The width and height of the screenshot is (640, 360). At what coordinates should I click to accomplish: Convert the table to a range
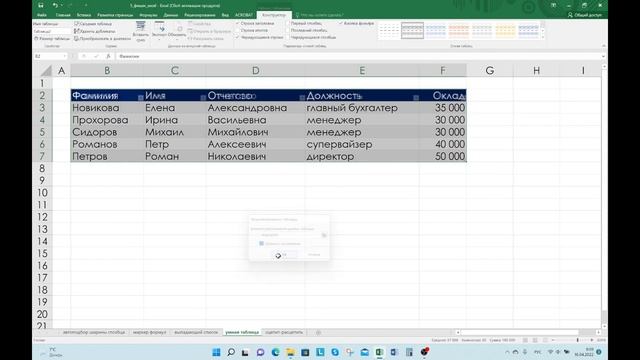(102, 38)
